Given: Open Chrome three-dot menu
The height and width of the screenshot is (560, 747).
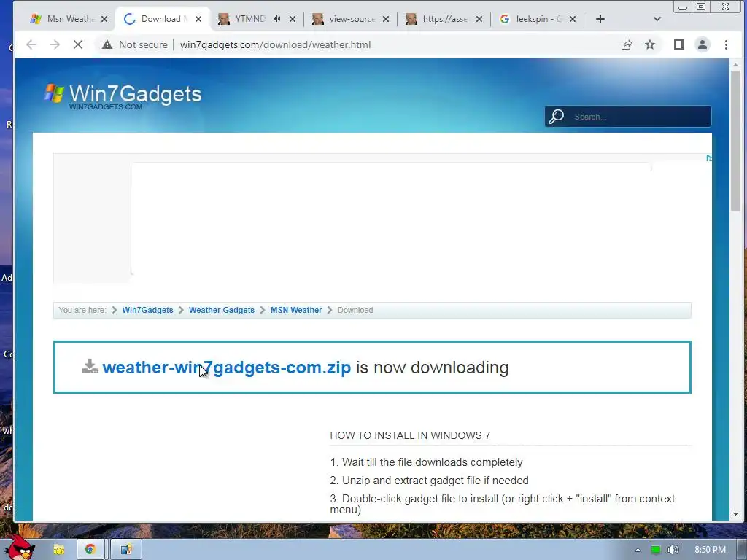Looking at the screenshot, I should click(726, 44).
